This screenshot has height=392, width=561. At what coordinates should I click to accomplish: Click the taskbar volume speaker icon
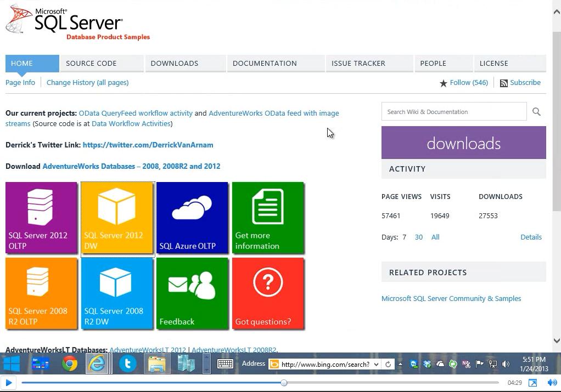506,364
